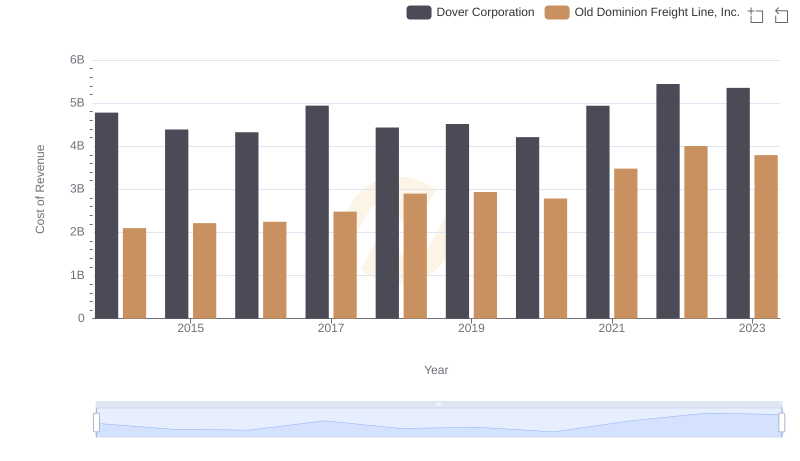Viewport: 800px width, 461px height.
Task: Click the 3B y-axis label
Action: point(78,189)
